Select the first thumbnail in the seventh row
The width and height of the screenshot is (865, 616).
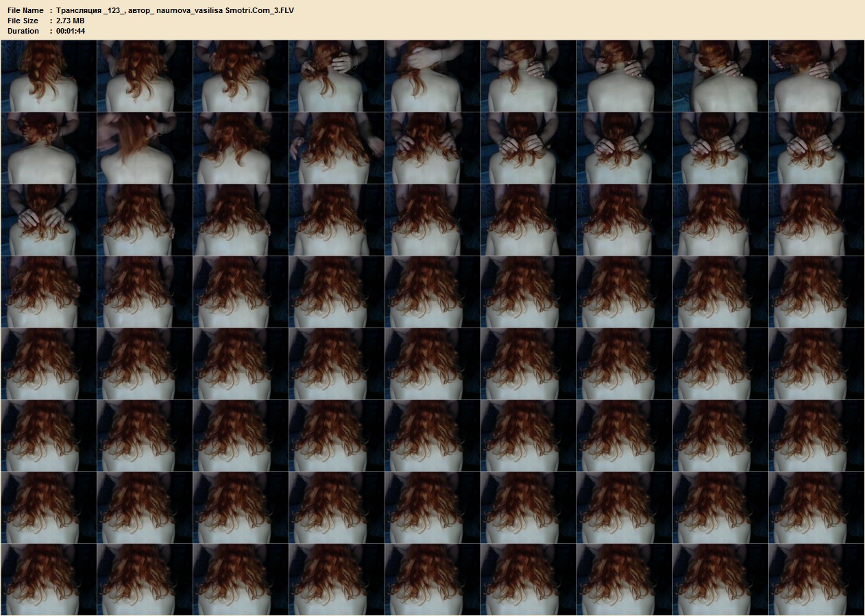tap(49, 508)
